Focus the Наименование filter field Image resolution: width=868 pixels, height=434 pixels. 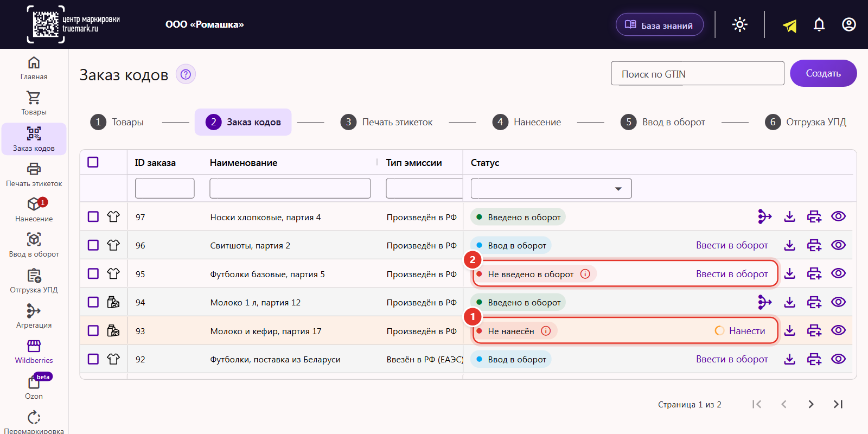coord(290,189)
